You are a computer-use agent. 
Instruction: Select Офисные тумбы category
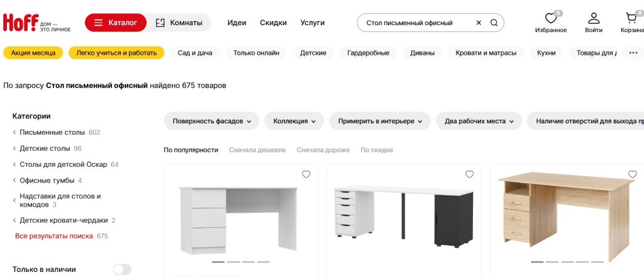pos(47,181)
